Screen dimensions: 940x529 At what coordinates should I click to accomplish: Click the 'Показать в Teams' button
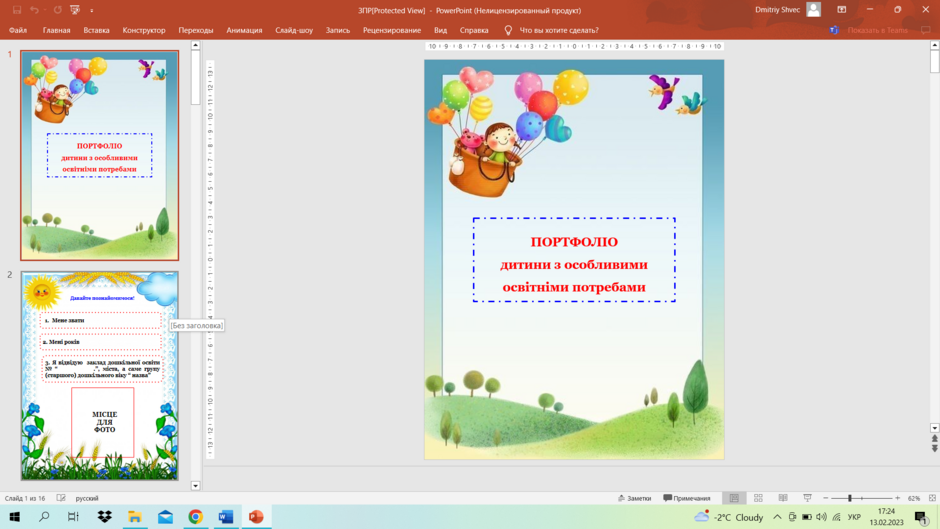pos(877,30)
